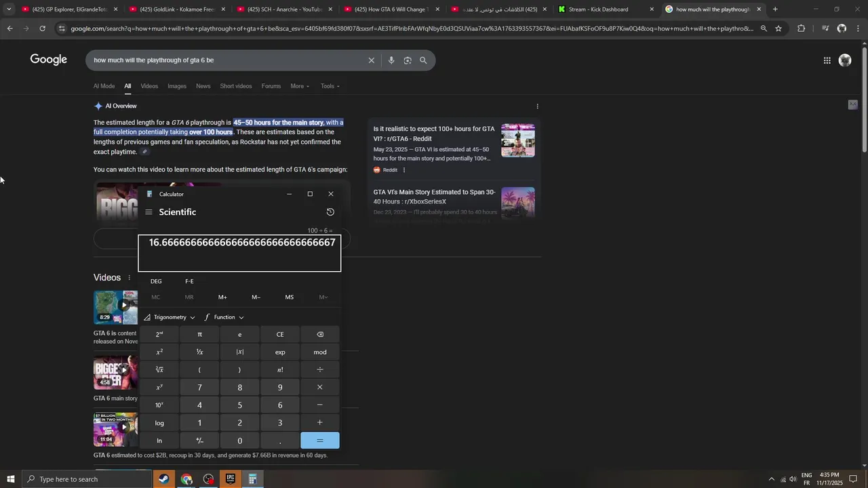The image size is (868, 488).
Task: Open Google account profile avatar
Action: 845,60
